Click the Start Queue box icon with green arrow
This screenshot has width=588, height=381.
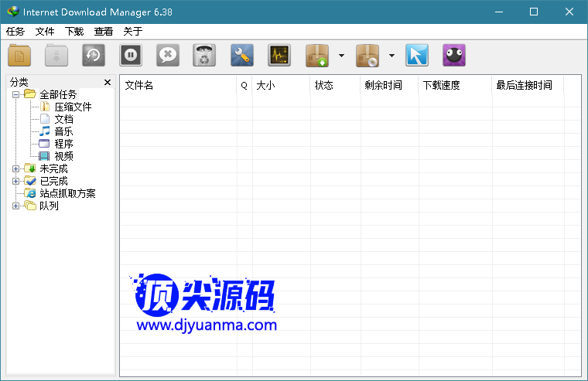[x=318, y=56]
